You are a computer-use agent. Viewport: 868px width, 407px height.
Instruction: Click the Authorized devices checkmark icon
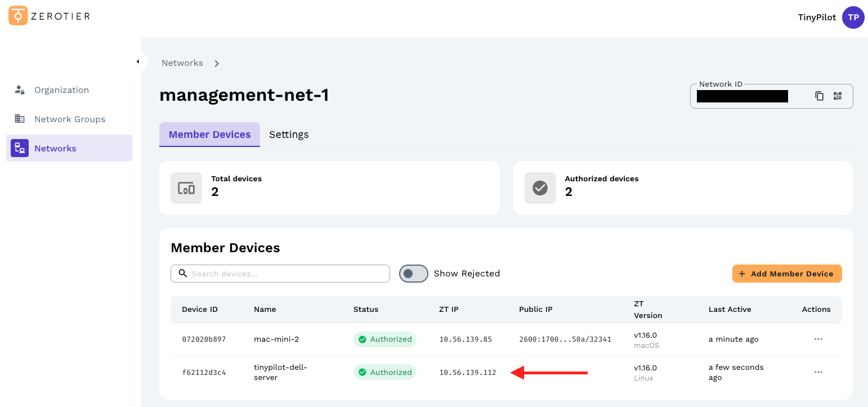point(540,187)
